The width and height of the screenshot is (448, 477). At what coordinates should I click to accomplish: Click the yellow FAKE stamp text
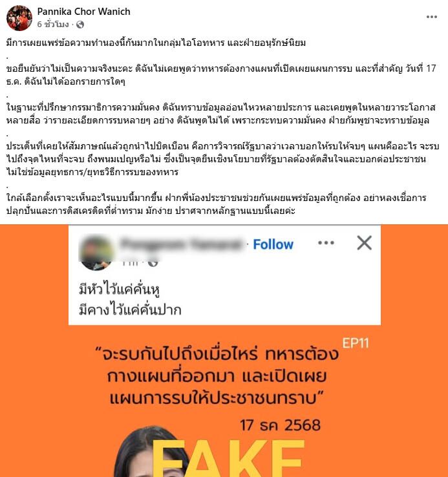(x=228, y=459)
